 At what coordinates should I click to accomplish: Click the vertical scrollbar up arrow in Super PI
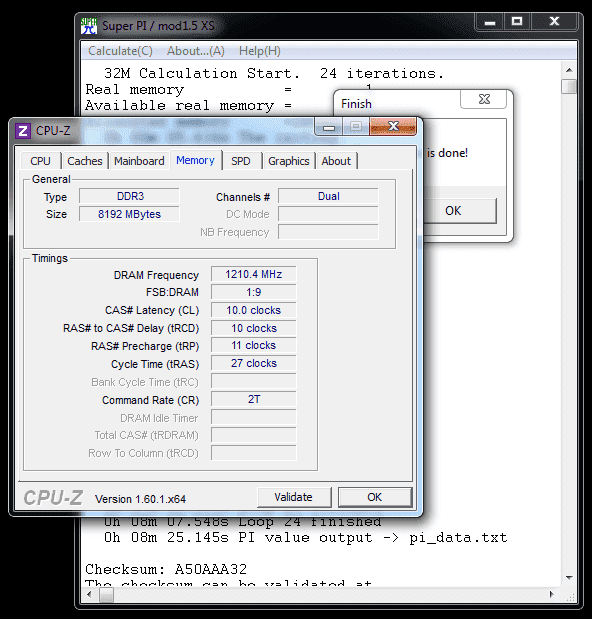click(x=569, y=70)
